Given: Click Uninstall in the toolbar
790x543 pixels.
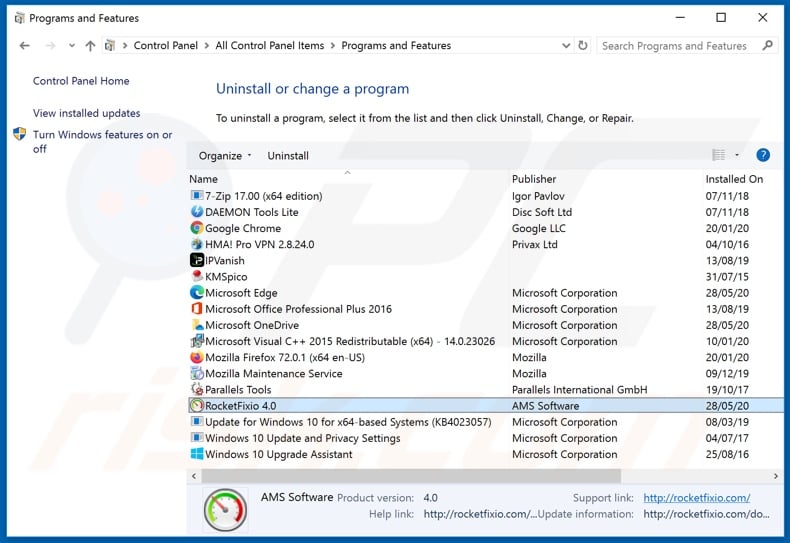Looking at the screenshot, I should pos(288,156).
